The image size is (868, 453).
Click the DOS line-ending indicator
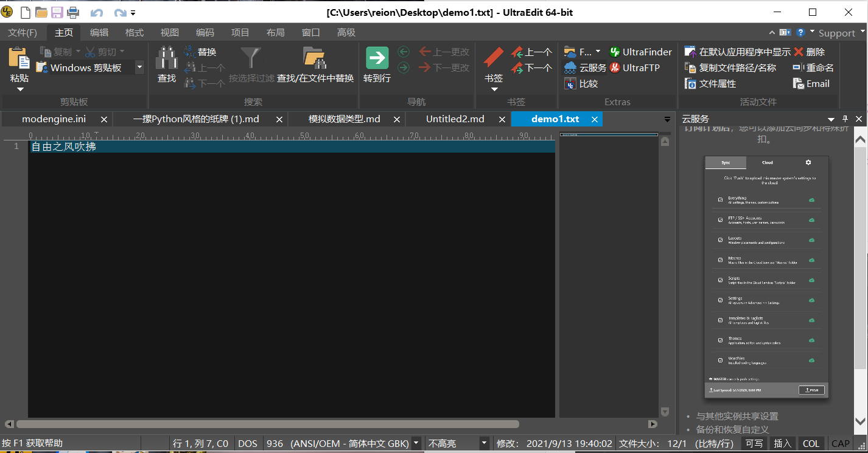point(248,443)
